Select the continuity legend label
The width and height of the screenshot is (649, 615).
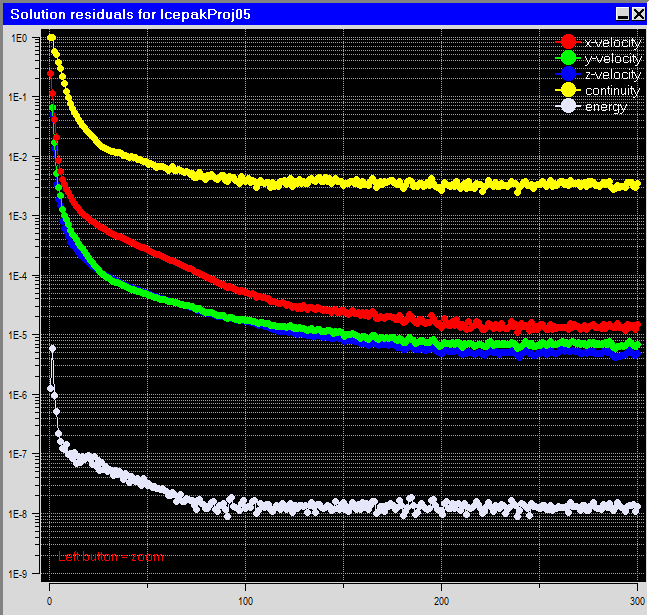click(x=612, y=91)
